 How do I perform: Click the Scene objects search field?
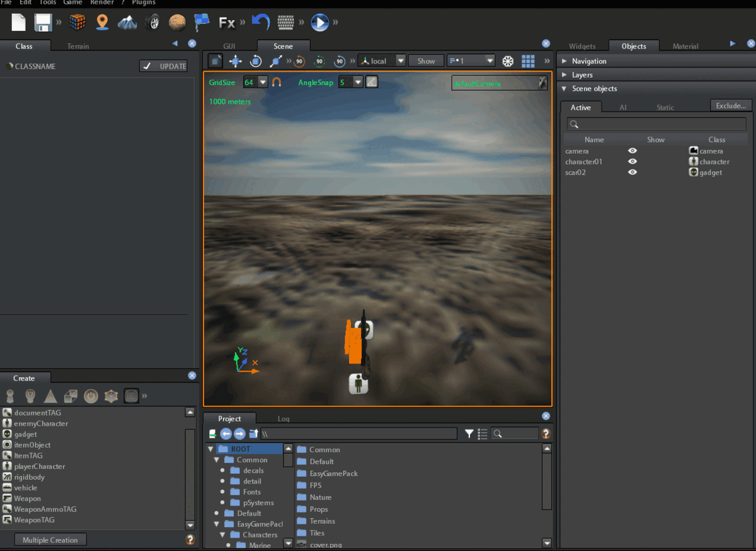point(656,124)
